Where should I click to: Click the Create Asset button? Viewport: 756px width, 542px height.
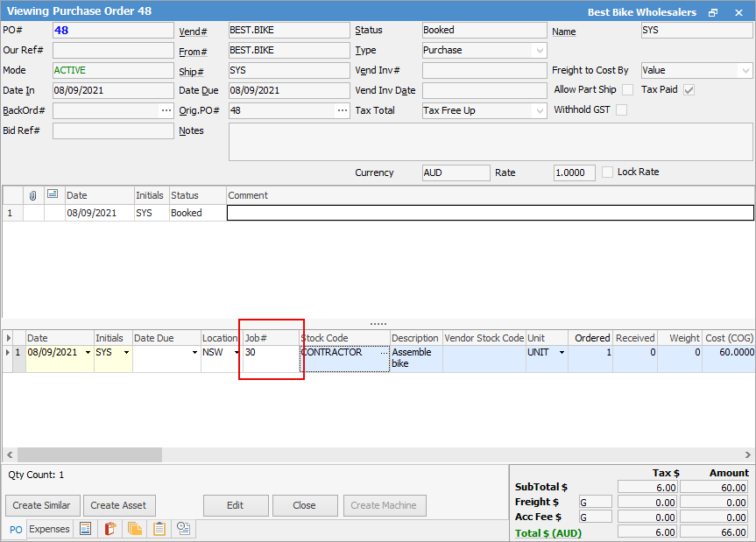(118, 505)
